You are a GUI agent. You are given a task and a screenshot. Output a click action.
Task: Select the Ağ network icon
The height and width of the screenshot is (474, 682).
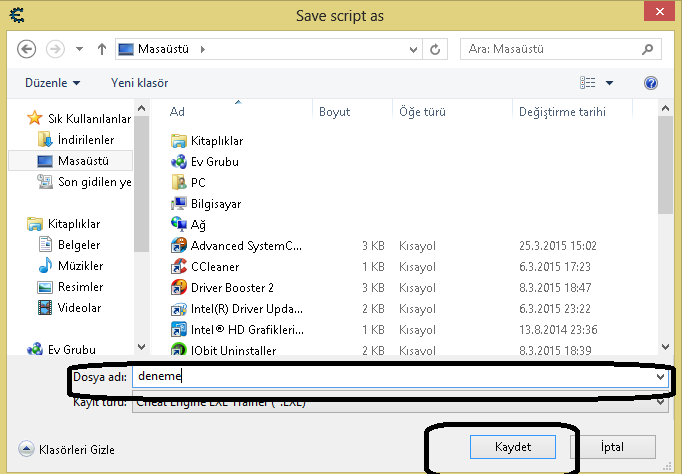click(178, 224)
